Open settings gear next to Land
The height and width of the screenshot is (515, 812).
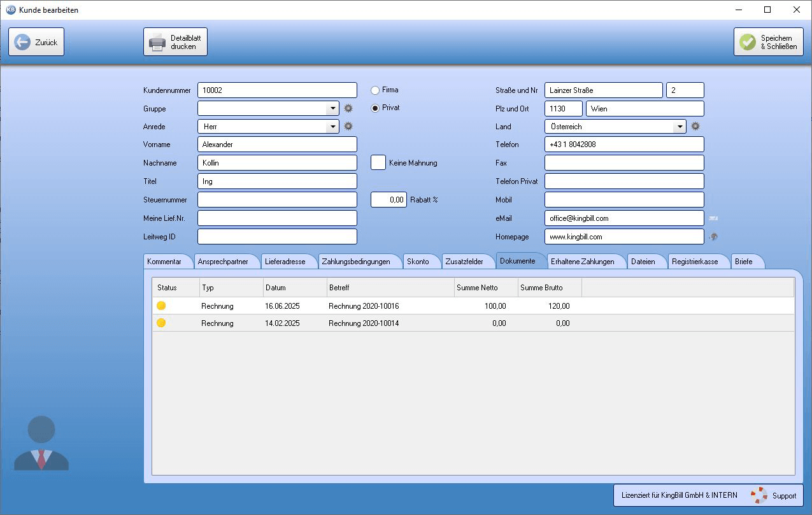pyautogui.click(x=695, y=127)
